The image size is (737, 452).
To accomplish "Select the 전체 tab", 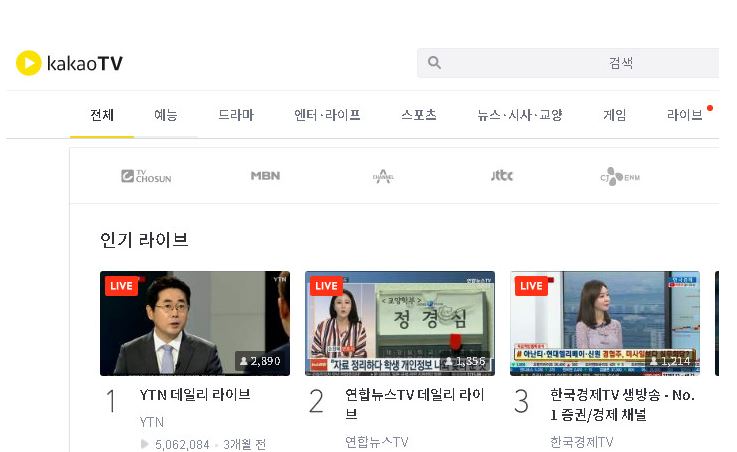I will (x=102, y=115).
